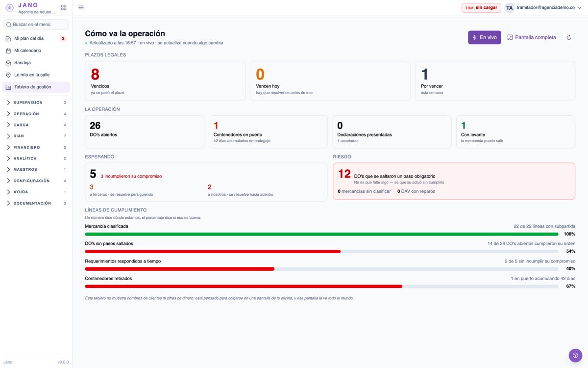Open Mi calendario via its calendar icon
588x368 pixels.
tap(8, 51)
